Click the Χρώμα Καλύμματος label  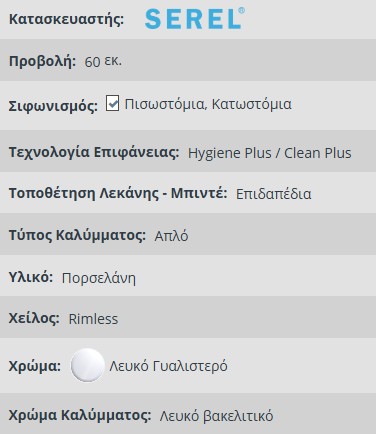pyautogui.click(x=80, y=416)
